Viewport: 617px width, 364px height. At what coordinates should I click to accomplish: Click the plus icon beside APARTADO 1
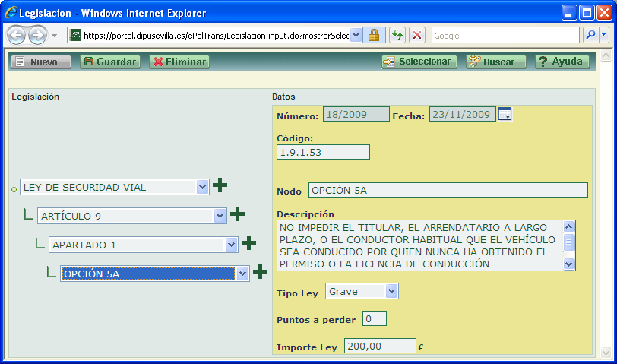[x=248, y=243]
